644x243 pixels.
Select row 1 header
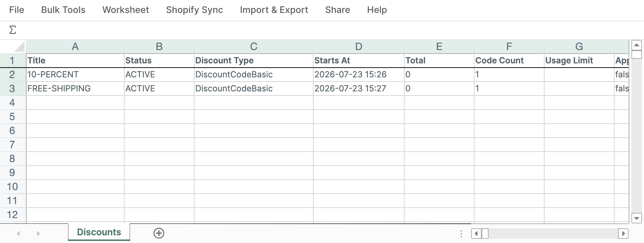(x=13, y=61)
